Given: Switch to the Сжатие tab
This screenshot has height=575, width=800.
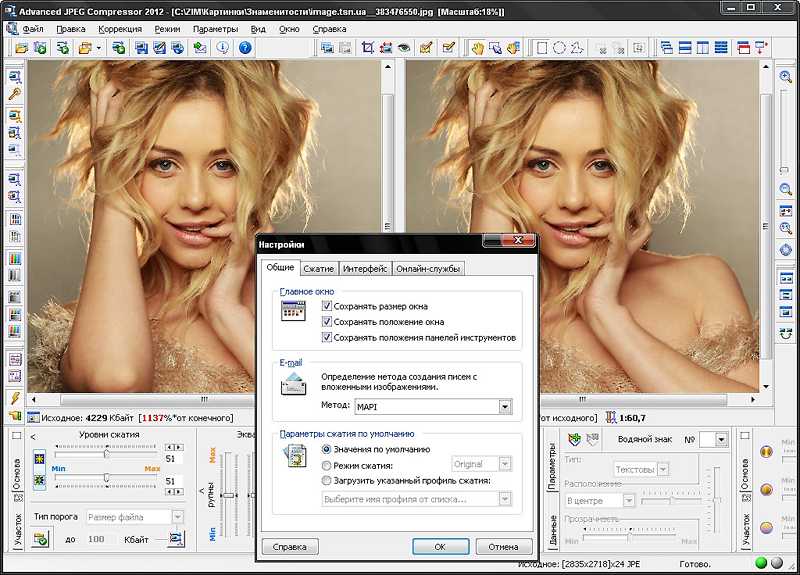Looking at the screenshot, I should pyautogui.click(x=318, y=269).
